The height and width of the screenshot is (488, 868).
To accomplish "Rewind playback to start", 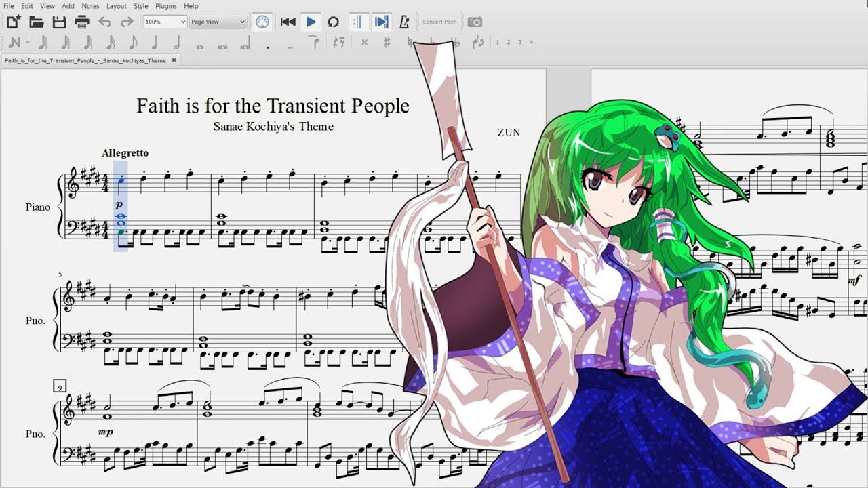I will 288,22.
